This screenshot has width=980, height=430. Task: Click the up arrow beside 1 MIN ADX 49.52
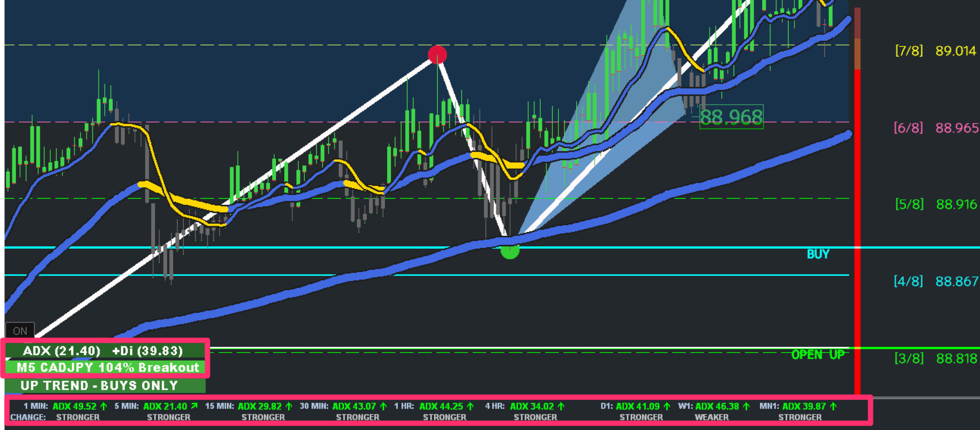104,406
